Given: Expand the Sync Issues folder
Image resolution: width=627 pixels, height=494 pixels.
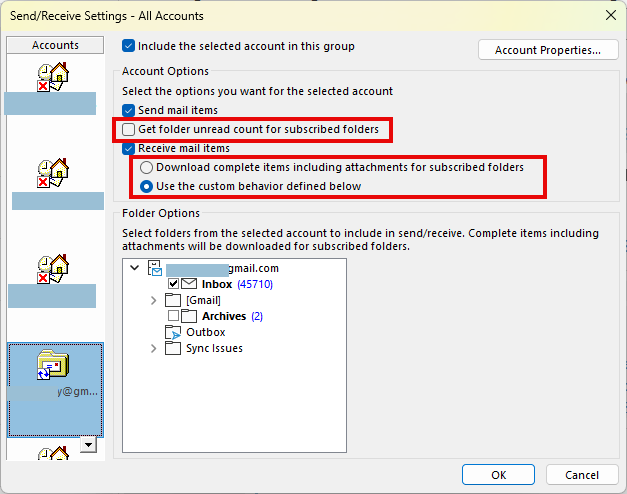Looking at the screenshot, I should click(153, 348).
